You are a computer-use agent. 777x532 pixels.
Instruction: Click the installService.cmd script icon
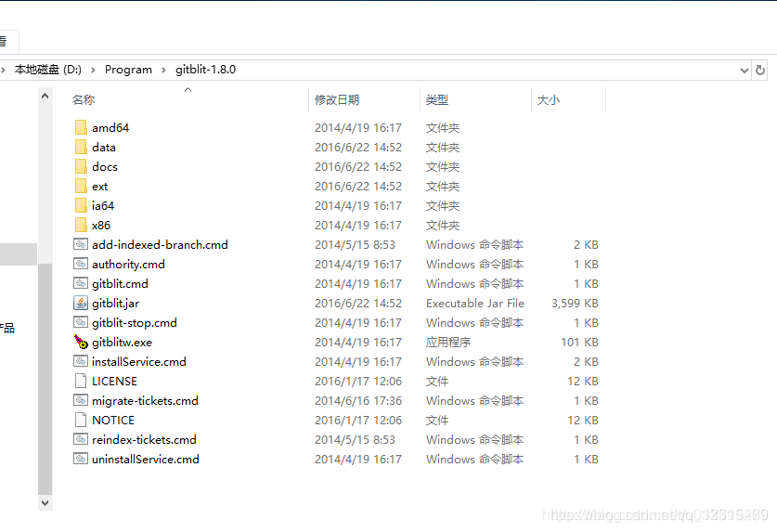point(81,361)
